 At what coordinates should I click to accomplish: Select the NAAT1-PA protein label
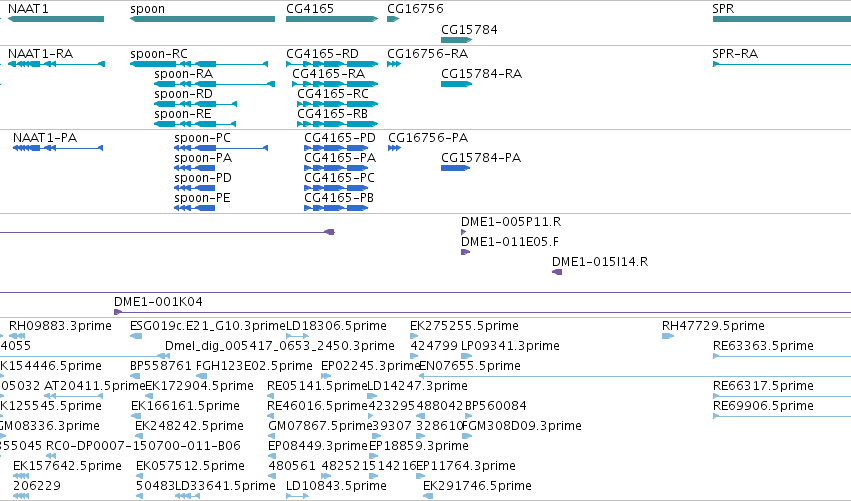(45, 138)
